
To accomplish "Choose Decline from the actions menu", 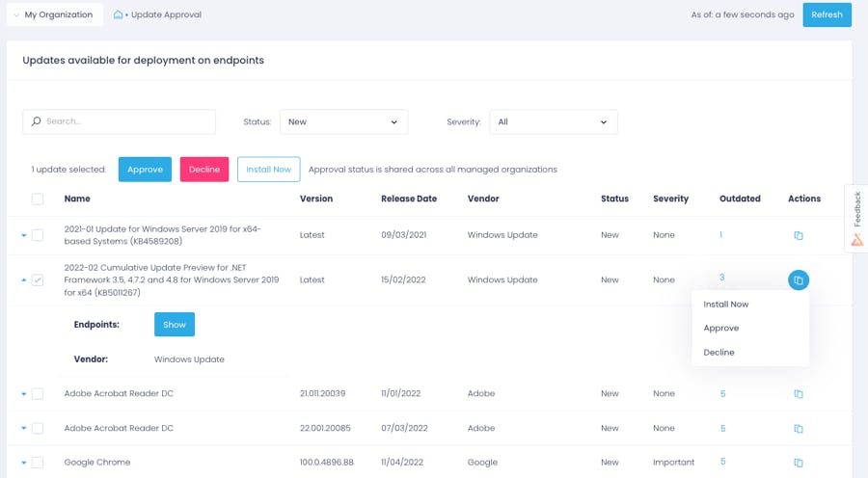I will 719,353.
